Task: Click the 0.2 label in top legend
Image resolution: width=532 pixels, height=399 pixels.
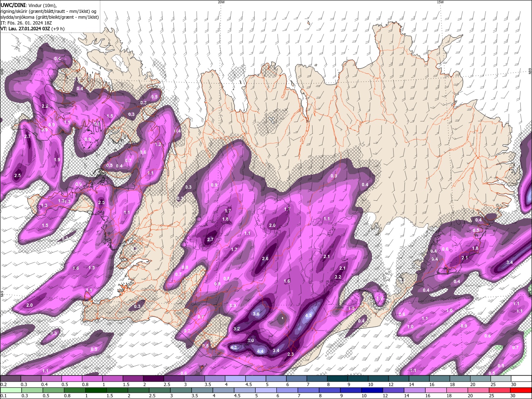Action: click(x=3, y=384)
